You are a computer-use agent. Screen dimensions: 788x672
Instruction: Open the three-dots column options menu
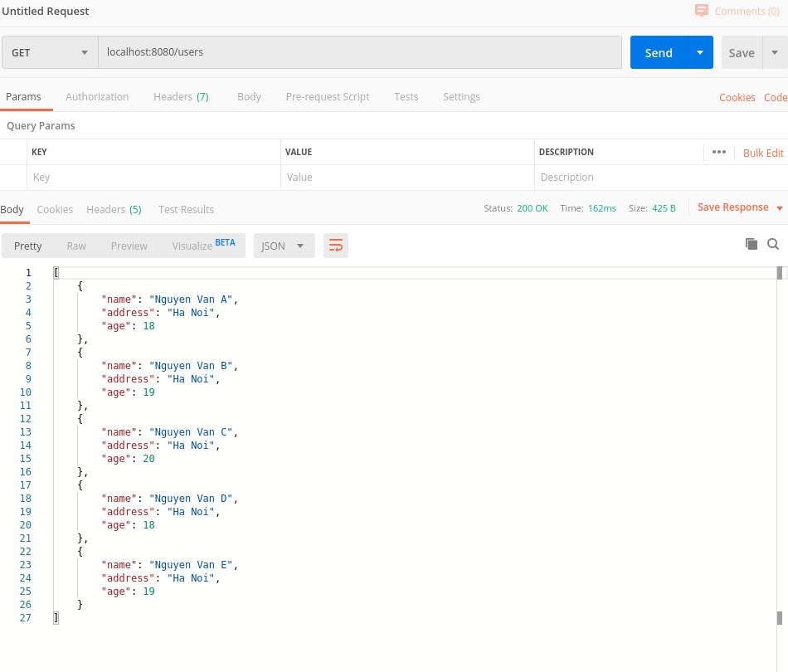click(x=719, y=152)
